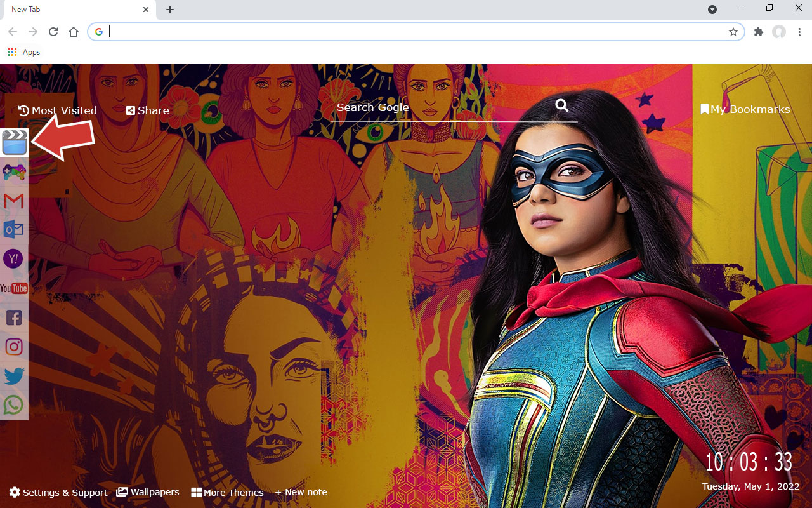Open Twitter from the sidebar
The width and height of the screenshot is (812, 508).
14,376
